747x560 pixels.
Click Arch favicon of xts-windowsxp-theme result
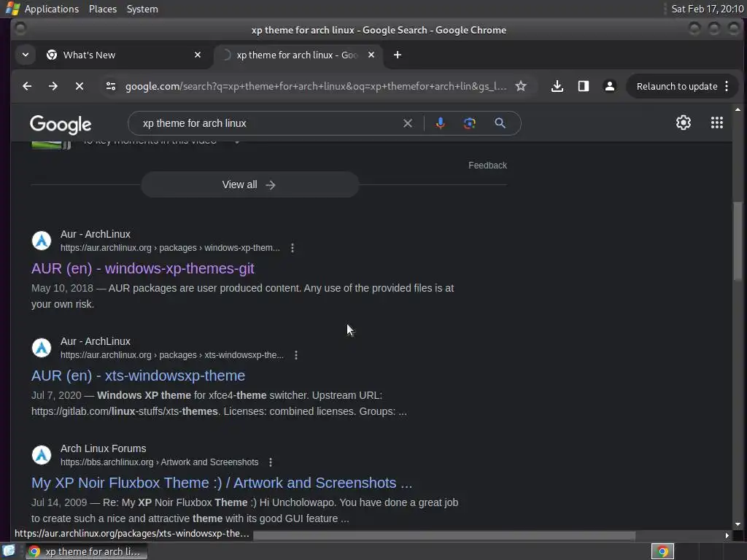coord(42,348)
